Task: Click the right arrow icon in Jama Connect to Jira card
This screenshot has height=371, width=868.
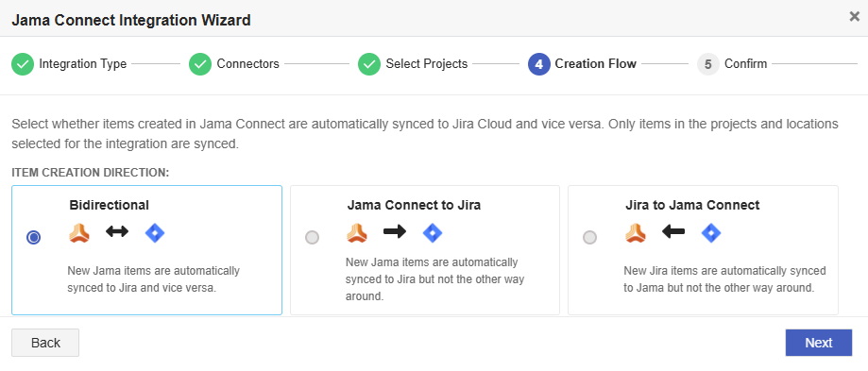Action: (x=395, y=231)
